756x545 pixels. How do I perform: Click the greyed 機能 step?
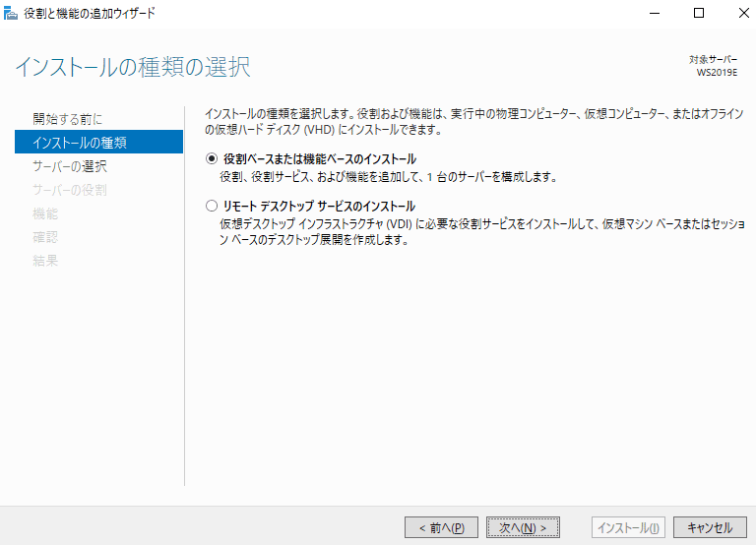point(45,213)
